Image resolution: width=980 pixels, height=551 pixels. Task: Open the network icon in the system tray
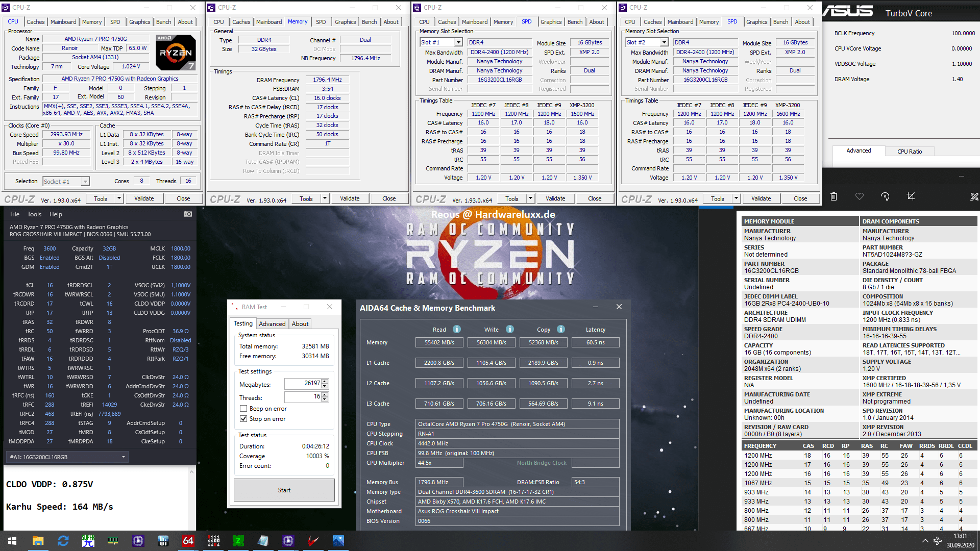tap(938, 541)
